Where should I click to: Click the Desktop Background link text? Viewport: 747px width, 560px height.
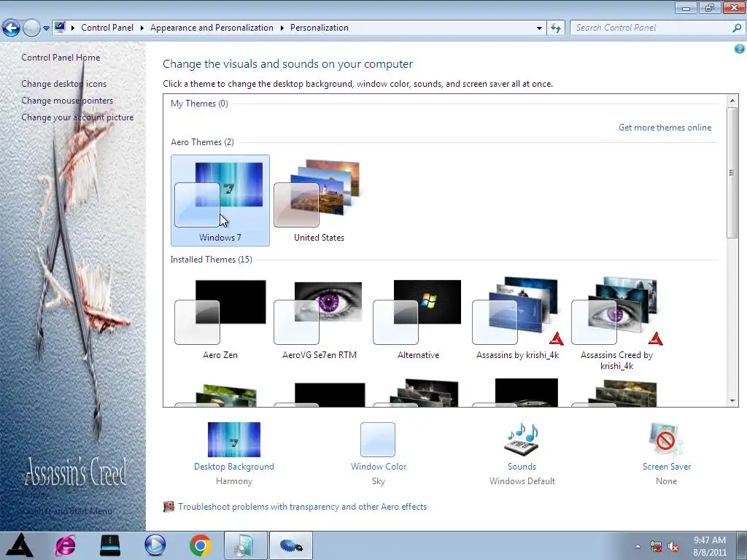pos(234,466)
